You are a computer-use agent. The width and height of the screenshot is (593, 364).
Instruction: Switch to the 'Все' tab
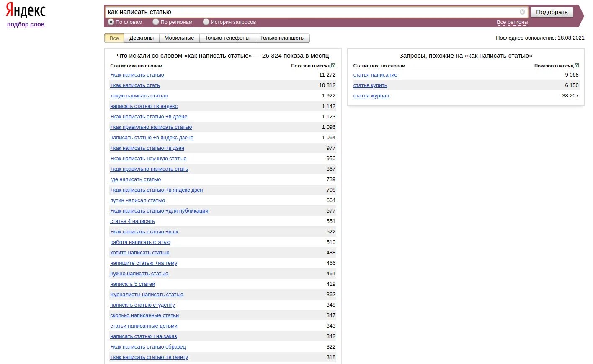[114, 38]
